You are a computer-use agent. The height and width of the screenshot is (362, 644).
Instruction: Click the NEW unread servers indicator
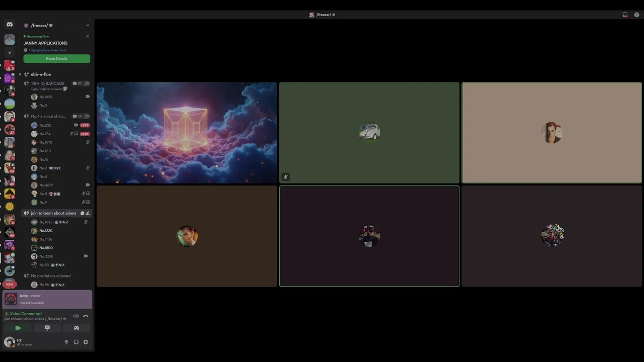tap(10, 284)
